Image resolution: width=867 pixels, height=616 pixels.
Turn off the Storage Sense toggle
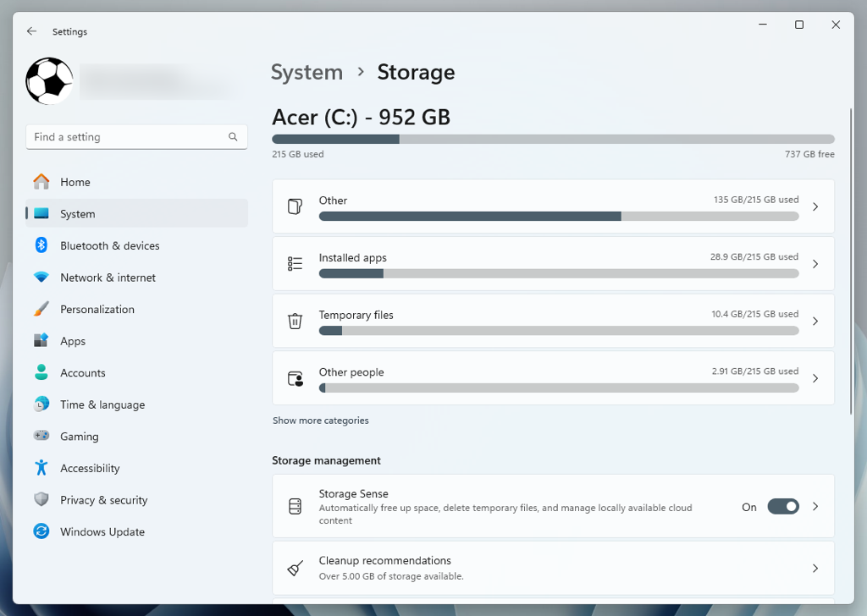[x=783, y=507]
